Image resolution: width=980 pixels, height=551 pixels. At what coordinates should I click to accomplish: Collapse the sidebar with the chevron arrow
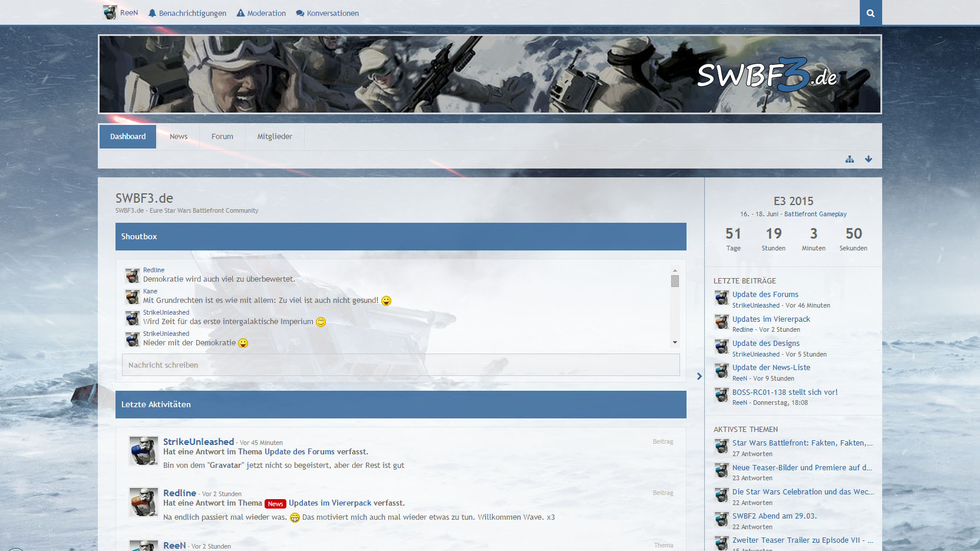699,376
